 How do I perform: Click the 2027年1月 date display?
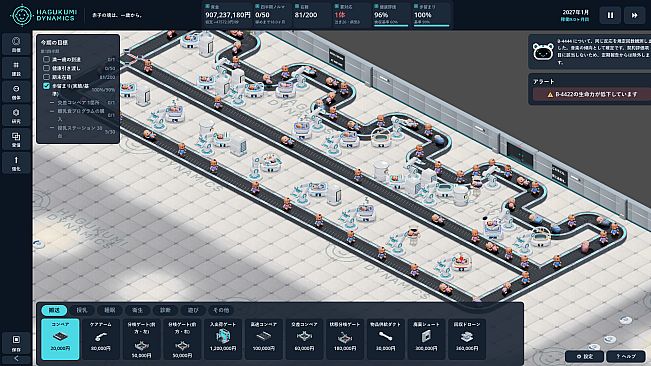point(575,12)
